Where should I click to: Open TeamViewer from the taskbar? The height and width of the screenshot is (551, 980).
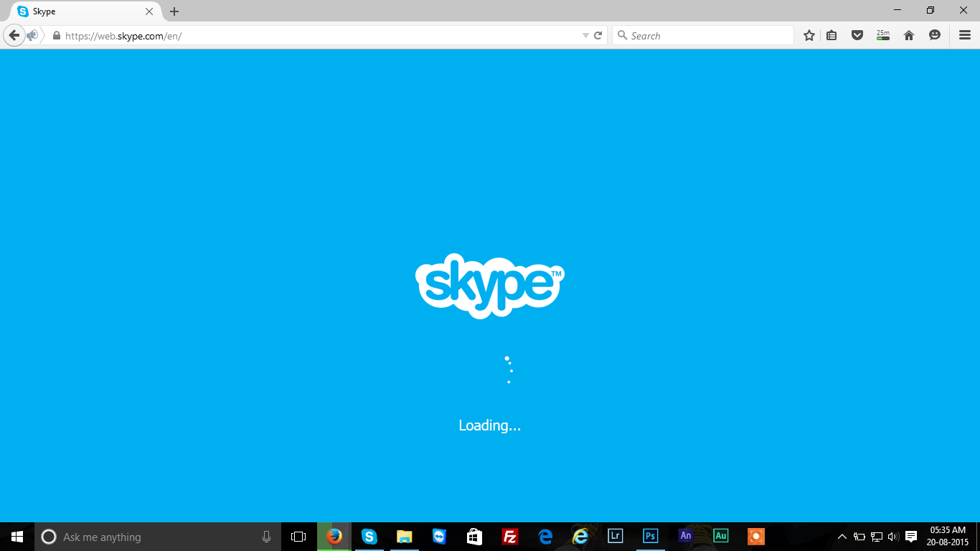pyautogui.click(x=440, y=537)
